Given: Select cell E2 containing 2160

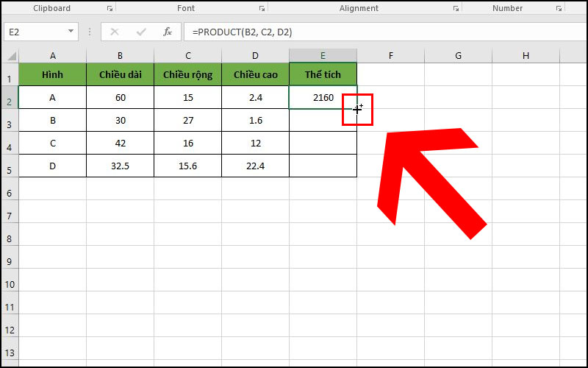Looking at the screenshot, I should coord(323,97).
